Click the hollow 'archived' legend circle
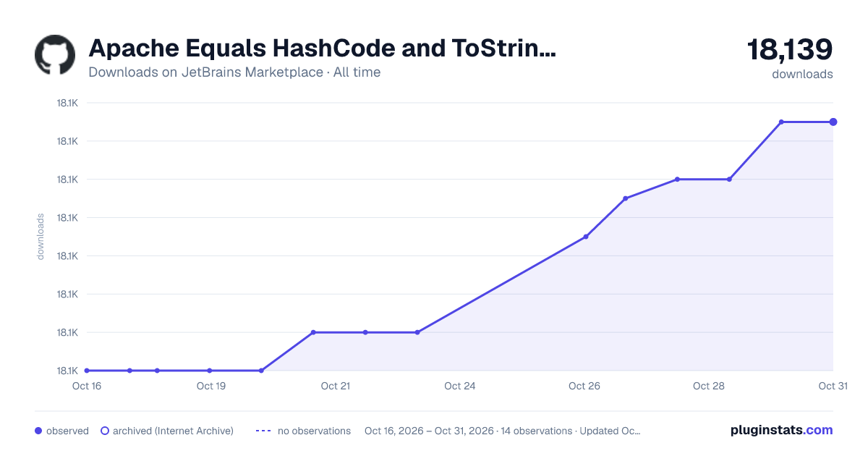This screenshot has height=456, width=868. pos(105,431)
